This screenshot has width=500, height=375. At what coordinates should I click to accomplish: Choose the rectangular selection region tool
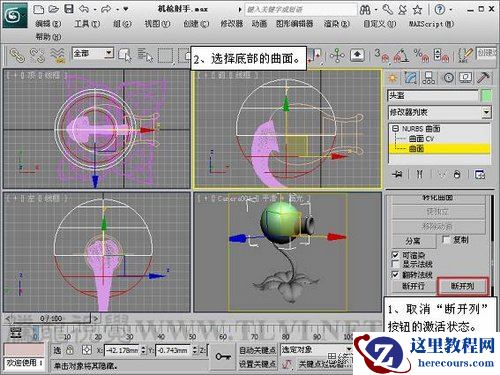point(165,55)
